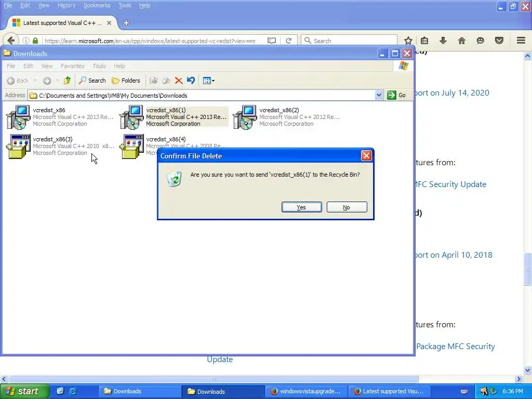Viewport: 532px width, 399px height.
Task: Select the vcredist_x86(2) installer icon
Action: click(245, 117)
